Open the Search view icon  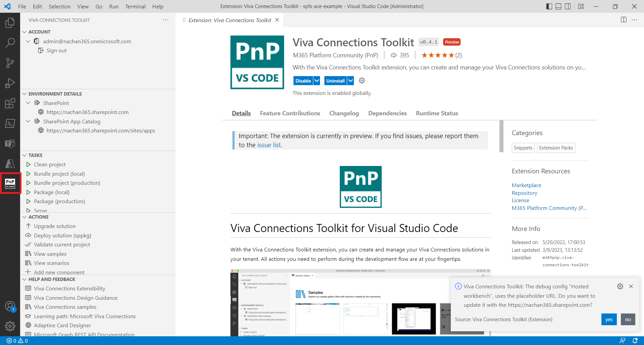click(x=10, y=43)
